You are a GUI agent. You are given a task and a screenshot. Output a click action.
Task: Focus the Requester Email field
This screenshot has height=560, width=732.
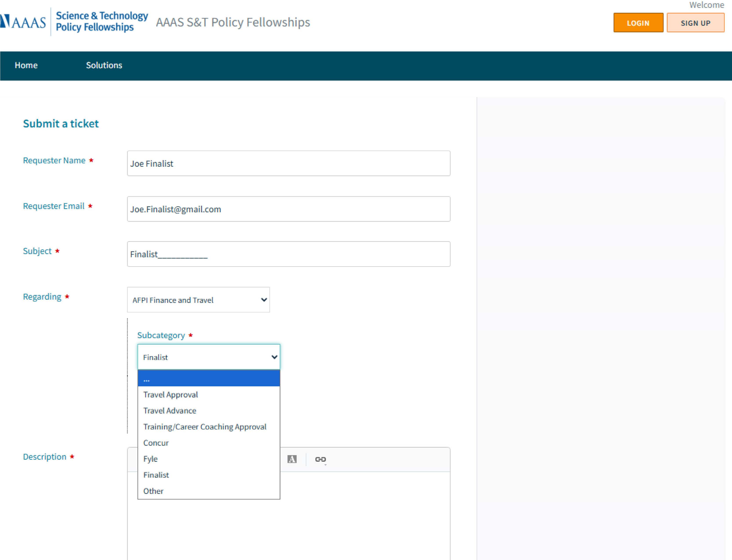click(x=288, y=209)
